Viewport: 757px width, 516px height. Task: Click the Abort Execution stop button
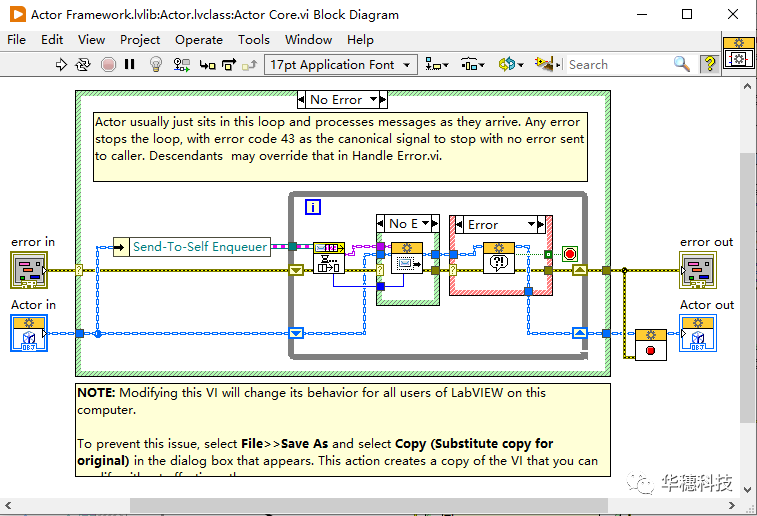click(x=108, y=64)
